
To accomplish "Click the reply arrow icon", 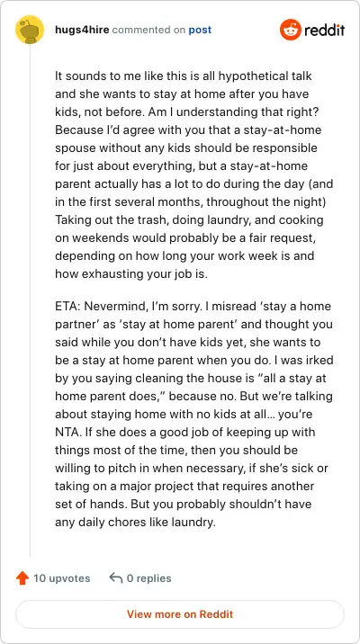I will (116, 578).
